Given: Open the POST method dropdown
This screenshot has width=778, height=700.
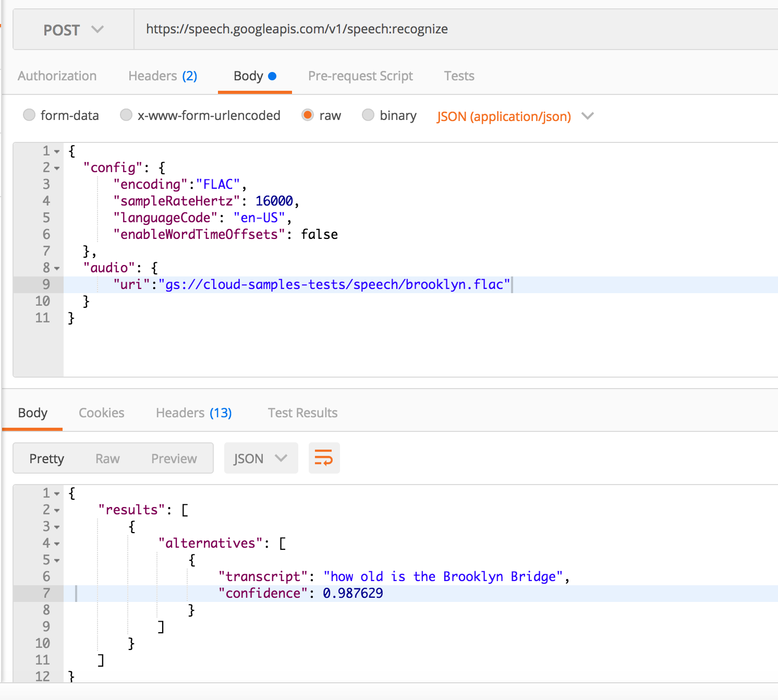Looking at the screenshot, I should pyautogui.click(x=73, y=30).
